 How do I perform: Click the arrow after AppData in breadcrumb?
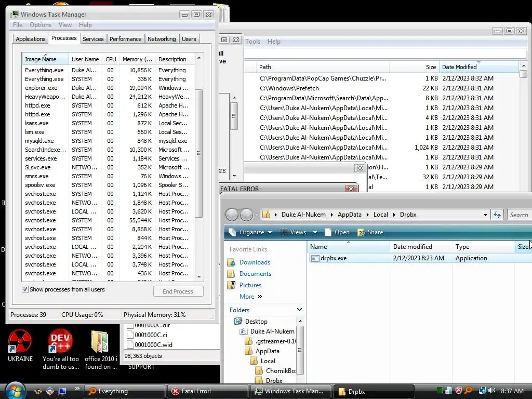pyautogui.click(x=367, y=215)
